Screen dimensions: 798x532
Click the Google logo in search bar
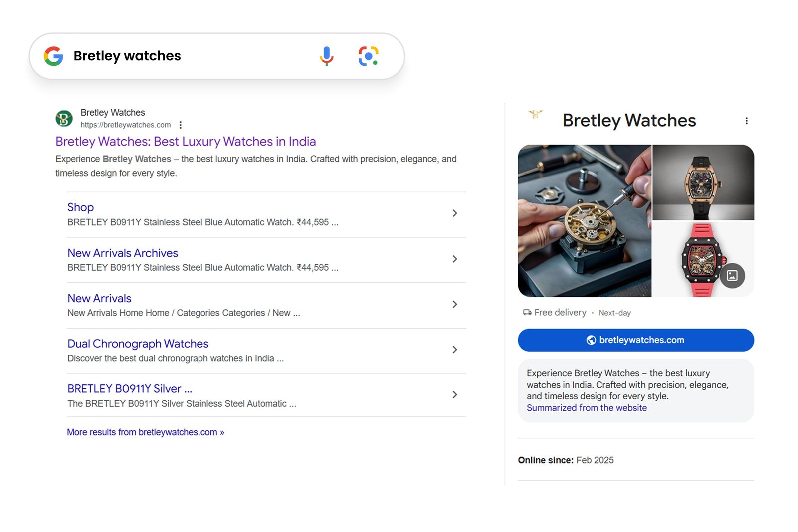[54, 56]
